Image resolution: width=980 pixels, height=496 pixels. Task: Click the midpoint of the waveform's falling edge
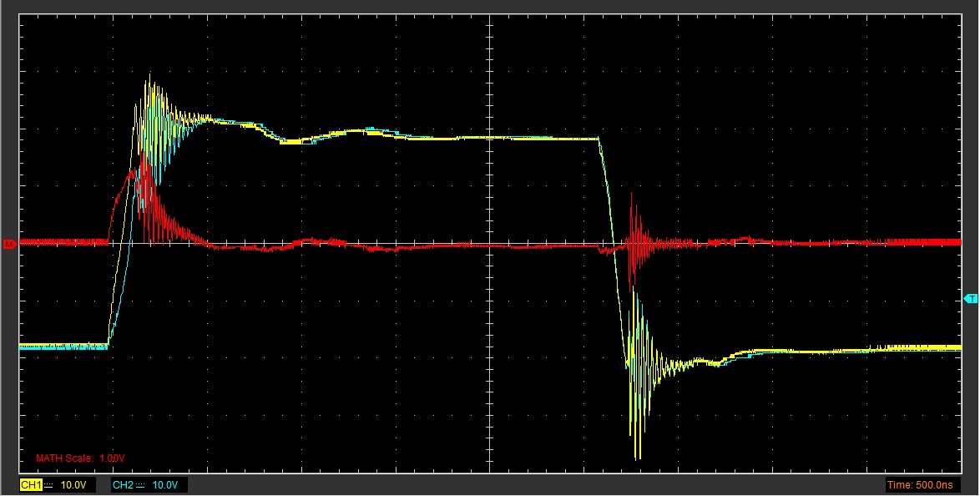point(614,242)
